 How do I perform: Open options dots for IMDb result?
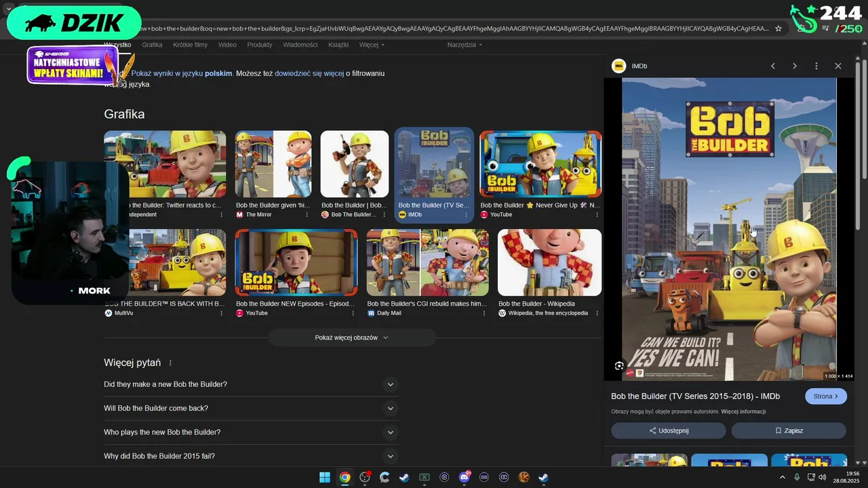pos(466,215)
